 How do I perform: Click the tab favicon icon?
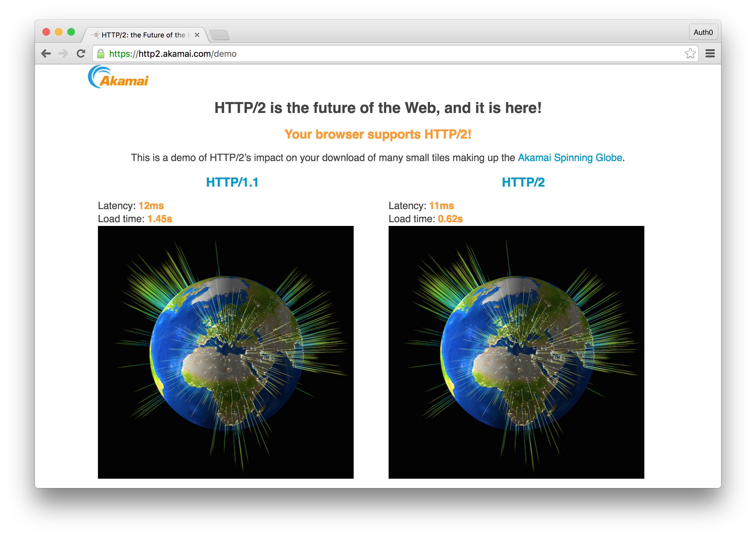pos(96,35)
